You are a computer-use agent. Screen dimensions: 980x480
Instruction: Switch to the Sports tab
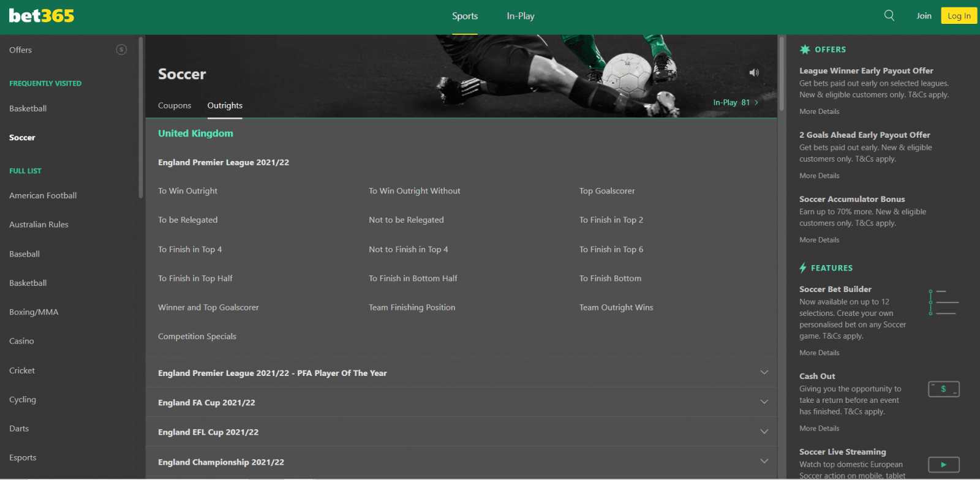click(465, 16)
